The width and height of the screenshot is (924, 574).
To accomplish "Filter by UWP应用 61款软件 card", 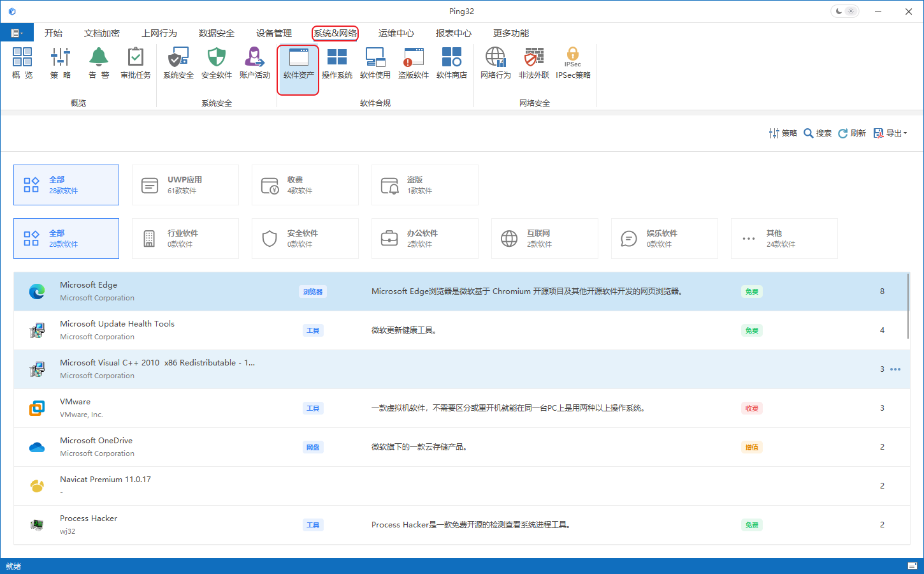I will 185,185.
